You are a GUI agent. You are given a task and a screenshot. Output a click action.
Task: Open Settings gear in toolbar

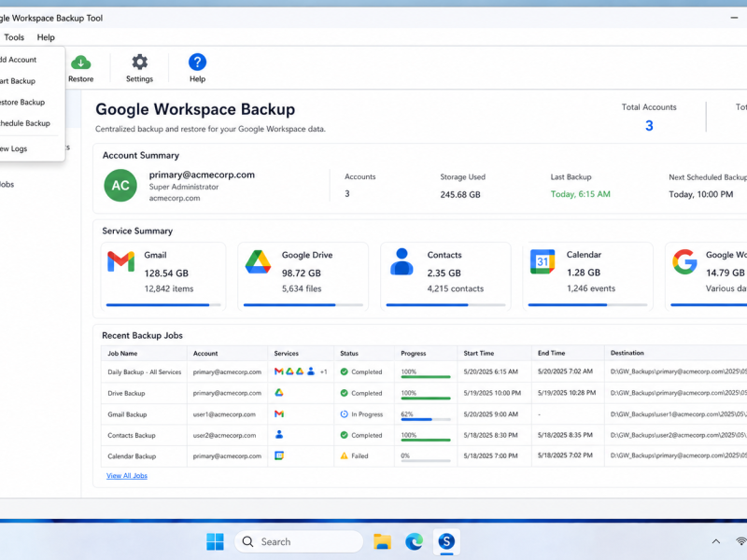click(x=139, y=62)
